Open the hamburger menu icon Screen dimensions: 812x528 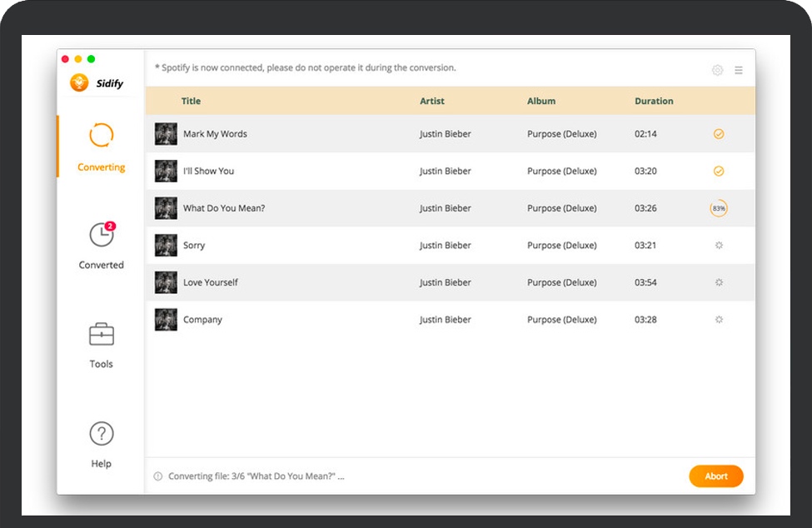point(739,71)
